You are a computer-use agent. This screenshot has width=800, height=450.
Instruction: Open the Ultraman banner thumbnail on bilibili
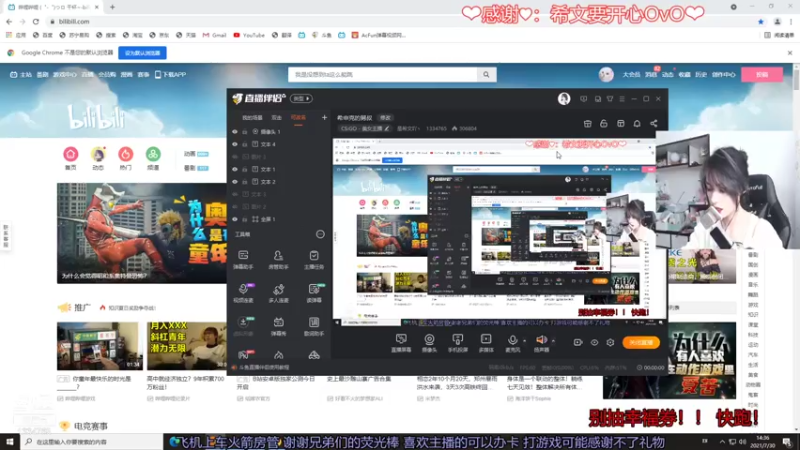[141, 233]
